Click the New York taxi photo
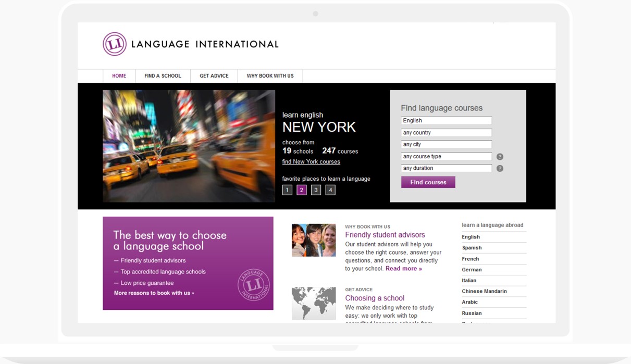 189,146
